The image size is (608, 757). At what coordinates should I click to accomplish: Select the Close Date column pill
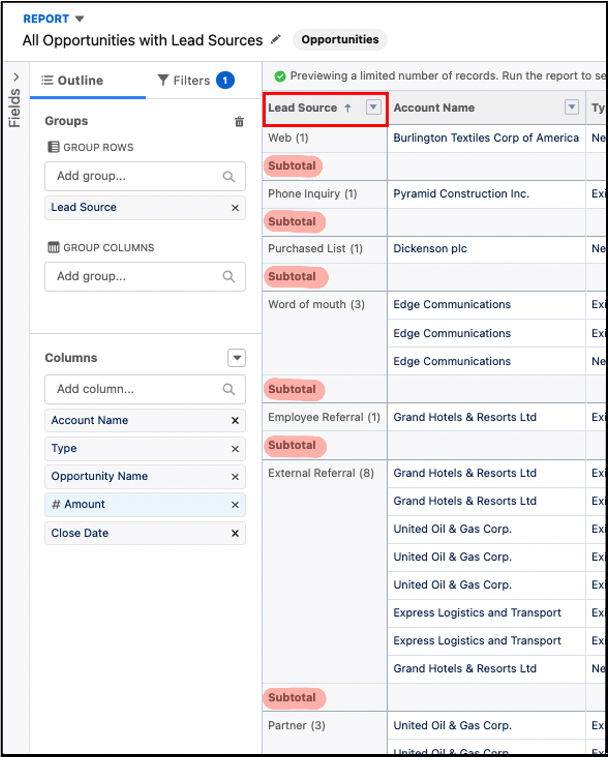(145, 533)
